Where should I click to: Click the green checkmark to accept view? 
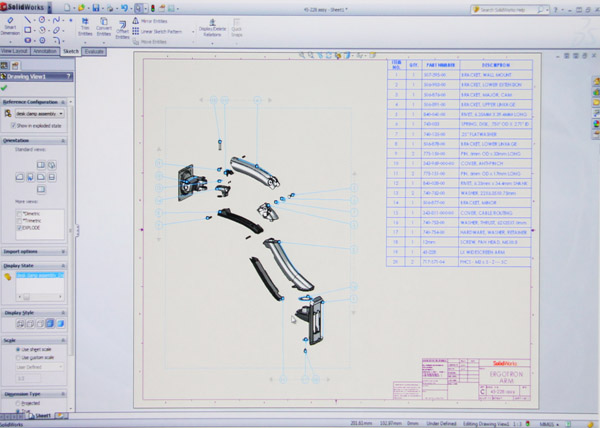5,87
